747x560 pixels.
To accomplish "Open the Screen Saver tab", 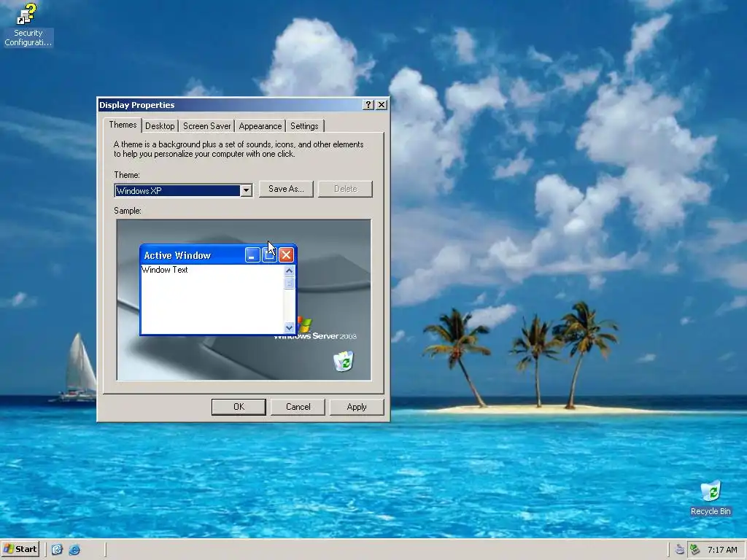I will 206,126.
